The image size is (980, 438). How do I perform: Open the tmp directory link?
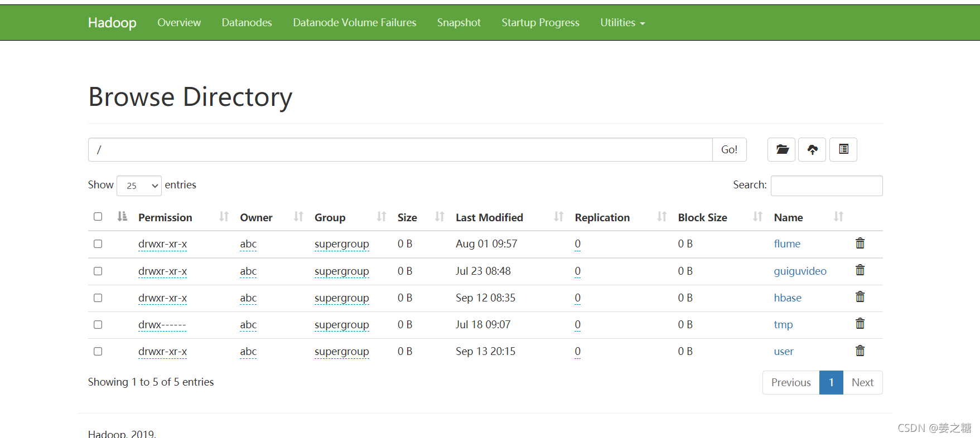(x=783, y=324)
